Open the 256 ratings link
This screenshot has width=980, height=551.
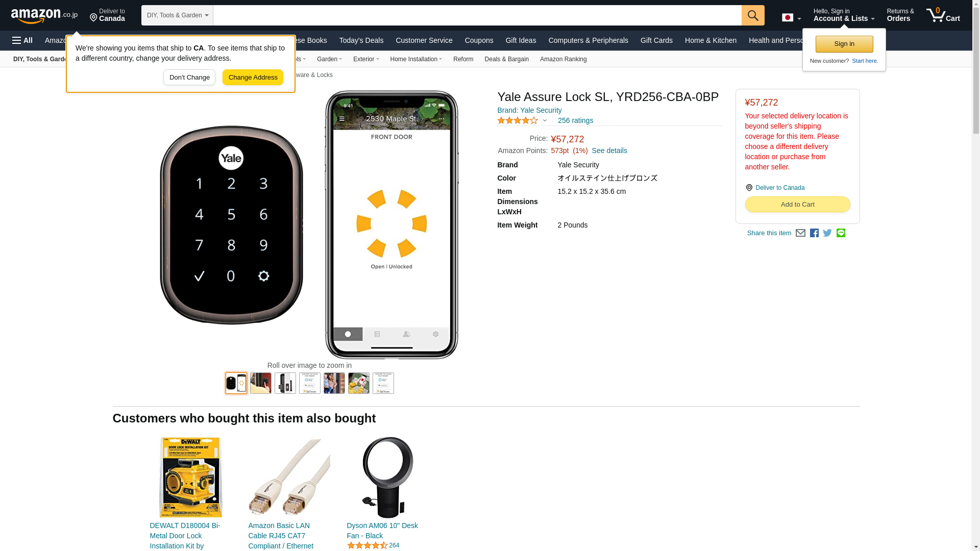(x=575, y=121)
